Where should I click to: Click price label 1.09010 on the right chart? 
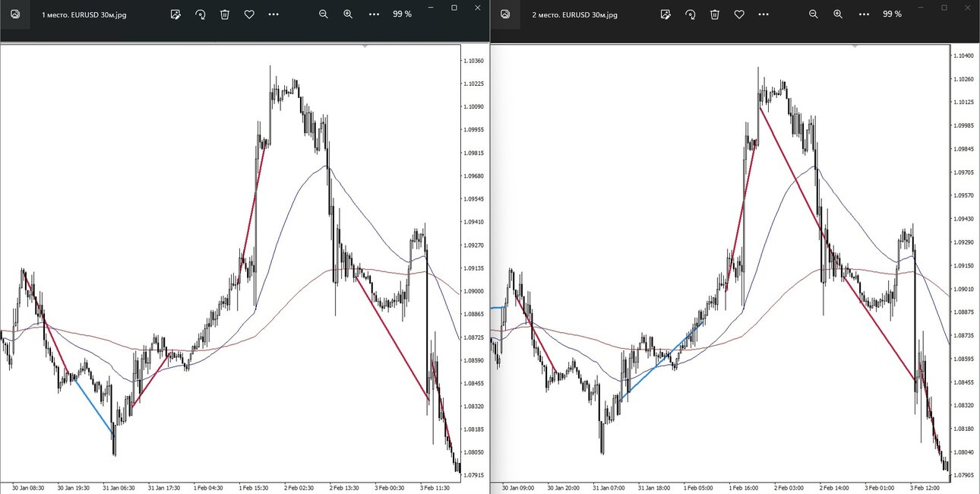coord(964,289)
